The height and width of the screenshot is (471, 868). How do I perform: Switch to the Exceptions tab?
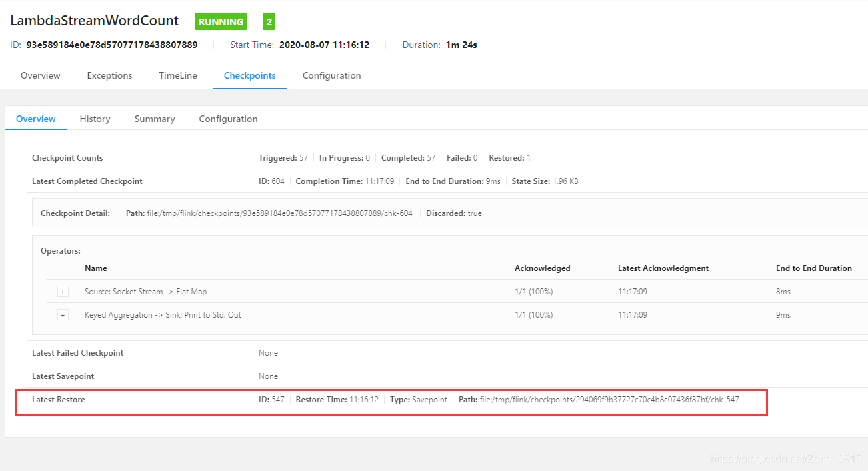click(109, 75)
